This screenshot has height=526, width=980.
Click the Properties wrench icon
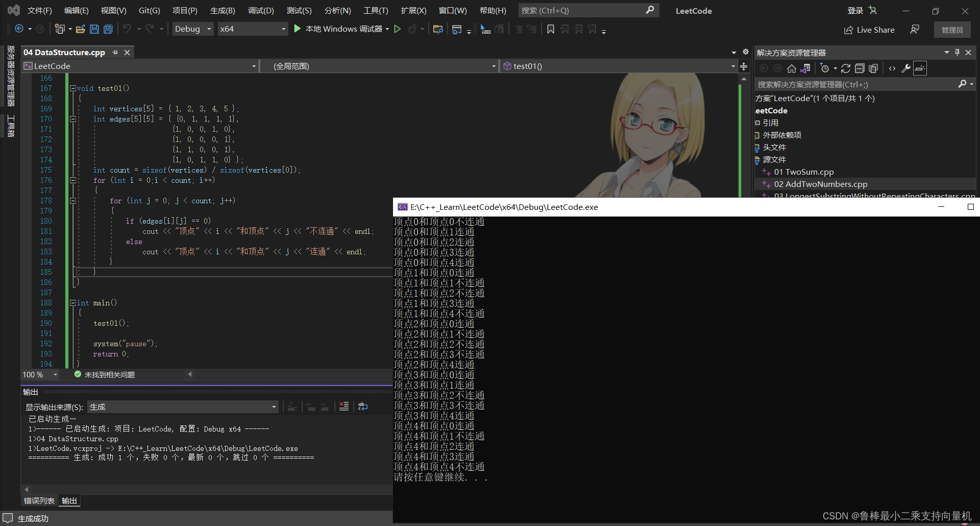point(906,68)
